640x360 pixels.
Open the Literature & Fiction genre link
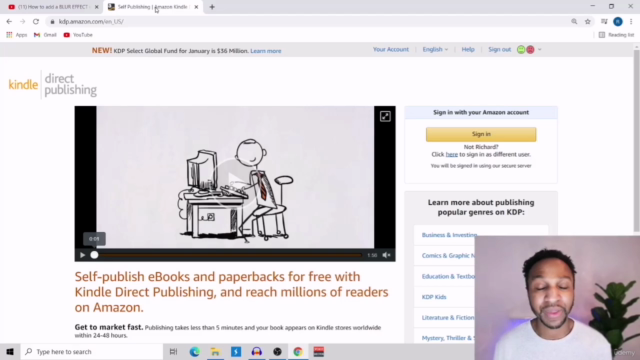(448, 318)
